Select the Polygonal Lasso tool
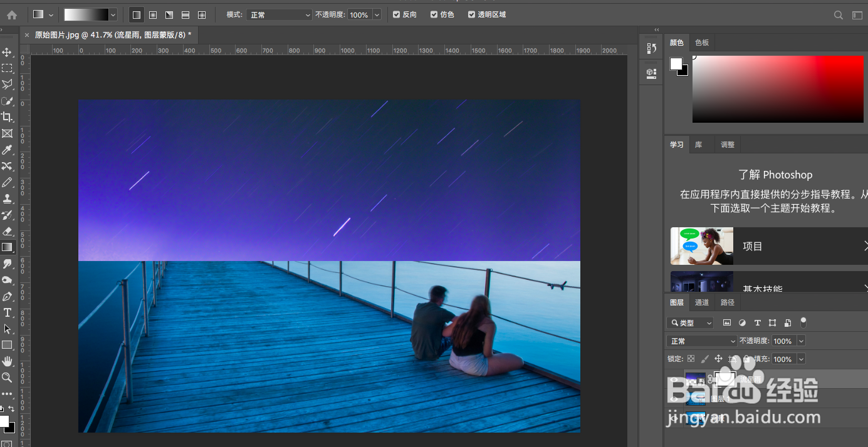This screenshot has width=868, height=447. (8, 85)
